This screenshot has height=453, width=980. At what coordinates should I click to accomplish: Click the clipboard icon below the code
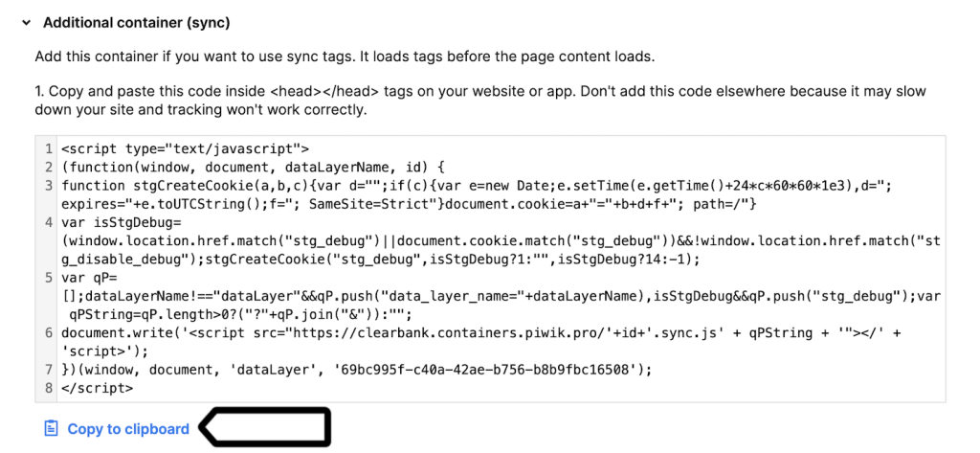[52, 429]
